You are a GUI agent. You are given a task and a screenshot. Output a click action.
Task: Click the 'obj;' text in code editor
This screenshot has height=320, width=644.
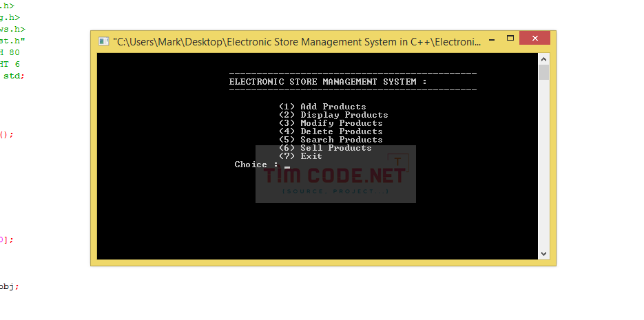(9, 287)
